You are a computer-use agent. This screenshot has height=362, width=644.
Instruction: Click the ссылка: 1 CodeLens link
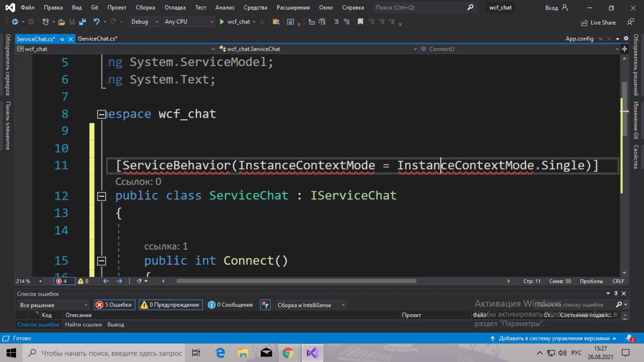point(166,246)
